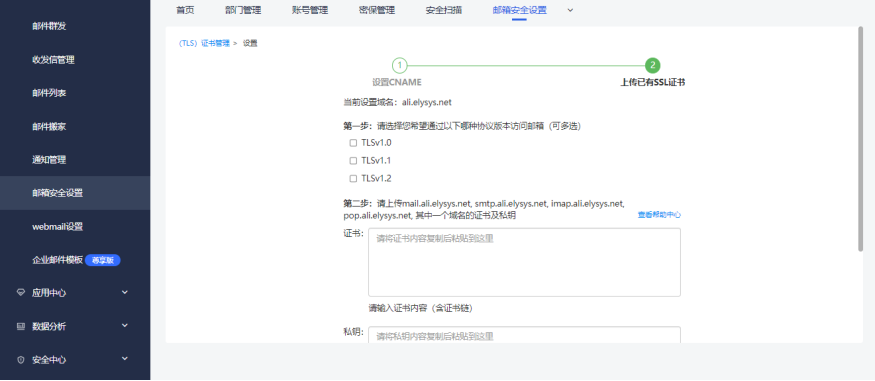Open the 查看帮助中心 link

[659, 215]
